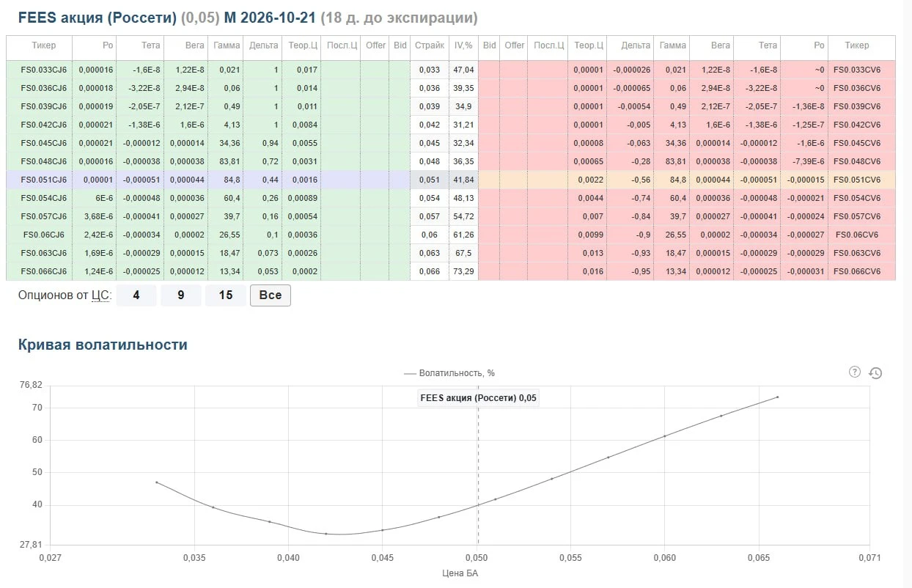Click the put ticker FS0.036CV6
The height and width of the screenshot is (588, 912).
click(857, 88)
